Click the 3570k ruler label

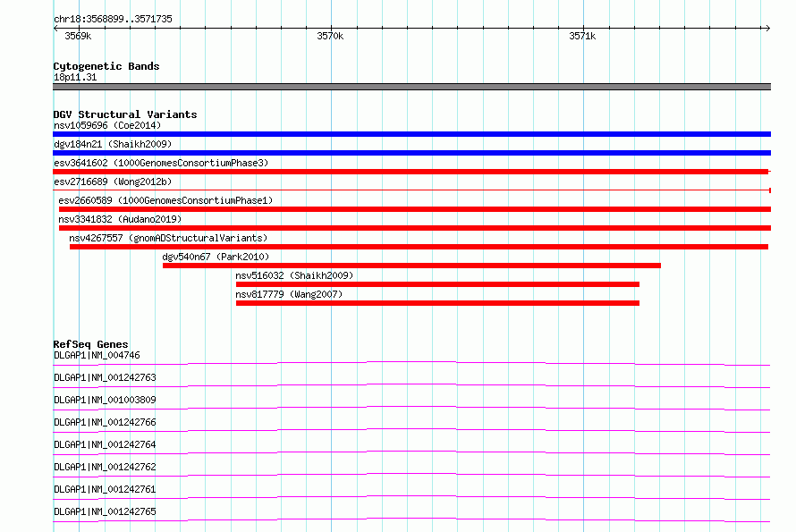click(x=331, y=36)
